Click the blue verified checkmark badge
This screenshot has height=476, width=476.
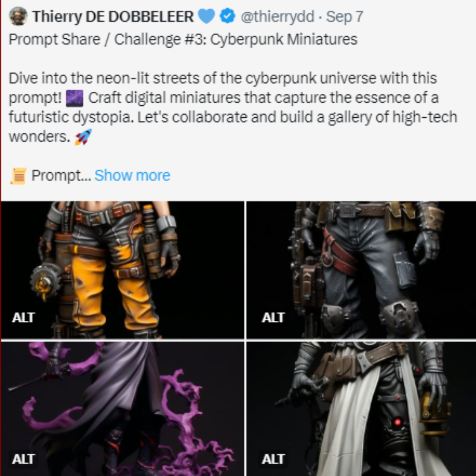coord(227,16)
